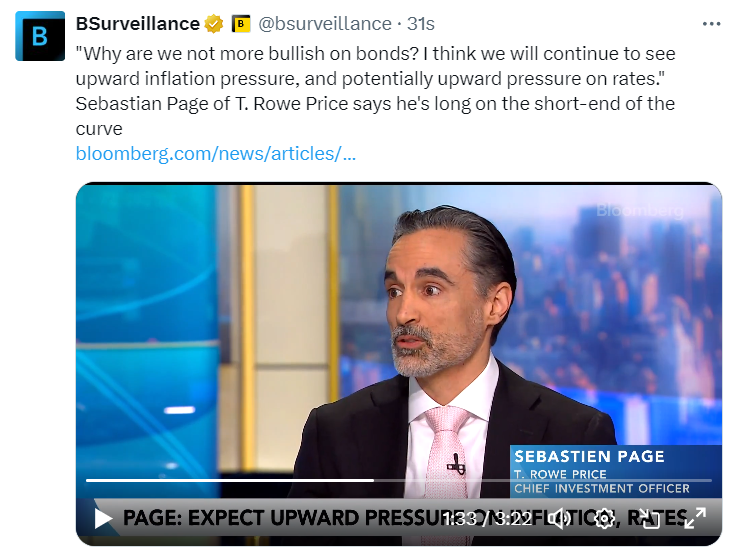Click the Bloomberg watermark in the video
Image resolution: width=732 pixels, height=554 pixels.
pos(640,210)
